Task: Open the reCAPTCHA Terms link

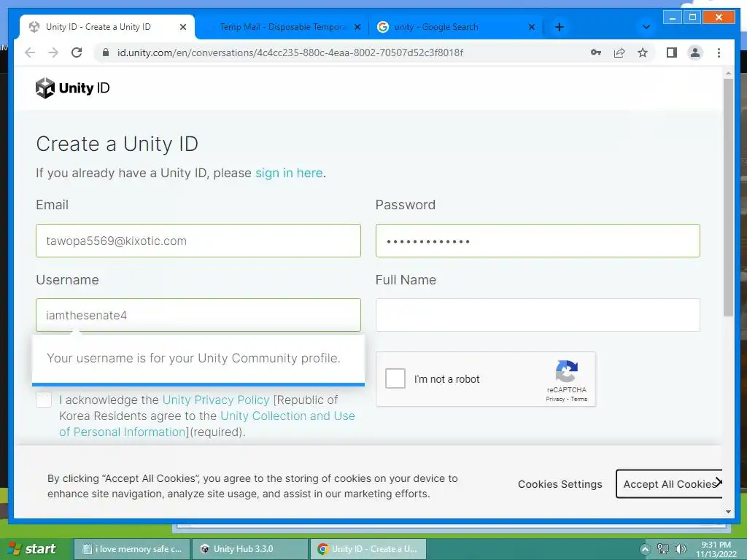Action: pyautogui.click(x=578, y=399)
